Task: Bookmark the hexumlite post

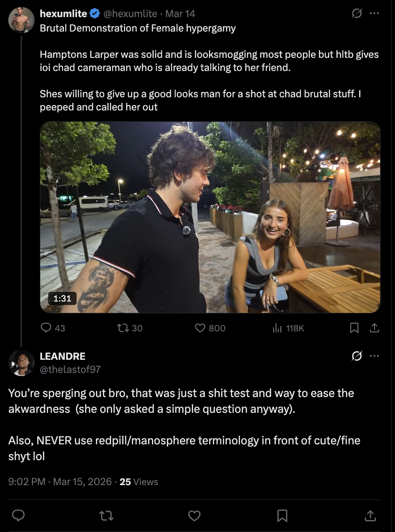Action: coord(354,328)
